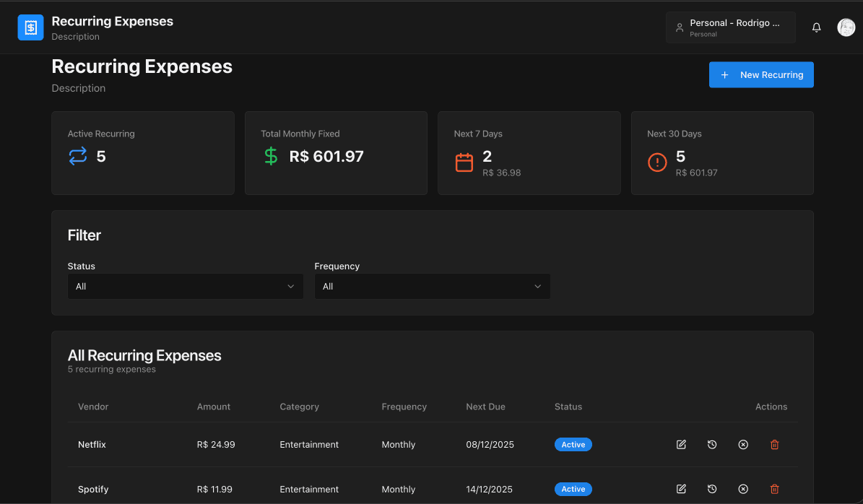This screenshot has height=504, width=863.
Task: Click the calendar icon in Next 7 Days card
Action: (x=464, y=162)
